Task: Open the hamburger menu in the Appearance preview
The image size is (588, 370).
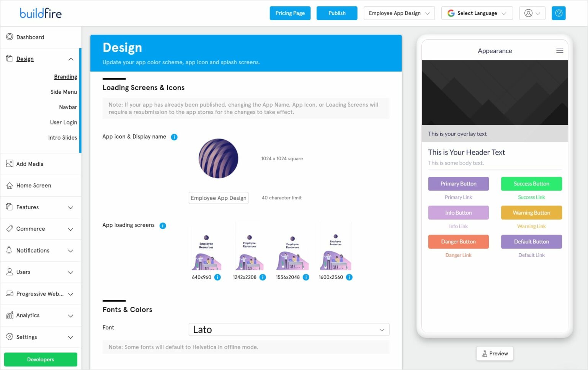Action: pos(559,50)
